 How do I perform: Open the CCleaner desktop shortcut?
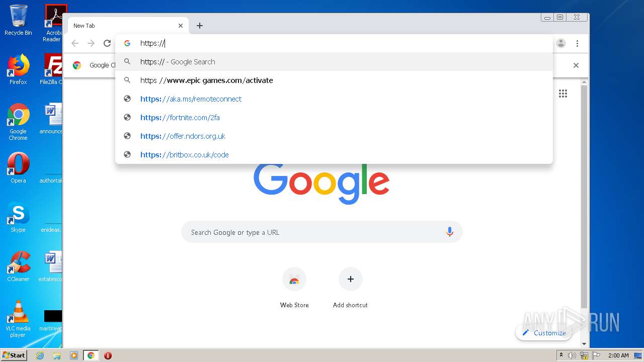(x=18, y=266)
